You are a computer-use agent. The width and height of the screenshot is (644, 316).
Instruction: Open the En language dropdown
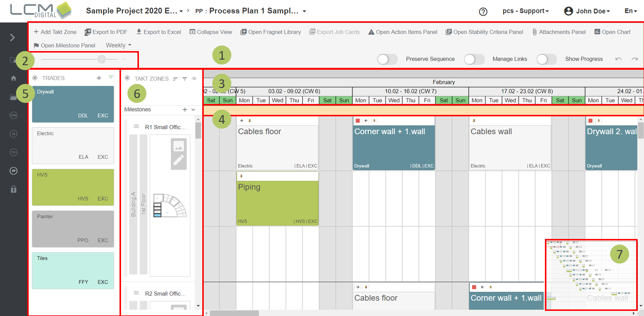631,11
